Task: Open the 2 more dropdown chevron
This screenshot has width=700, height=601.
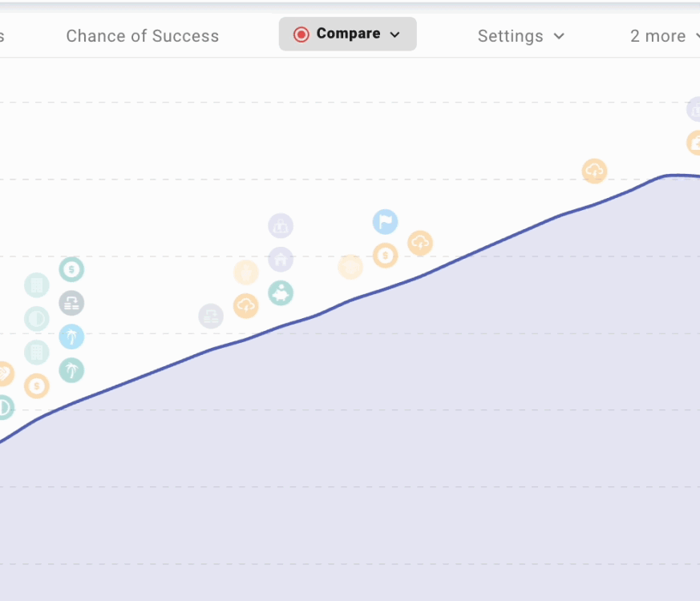Action: (697, 36)
